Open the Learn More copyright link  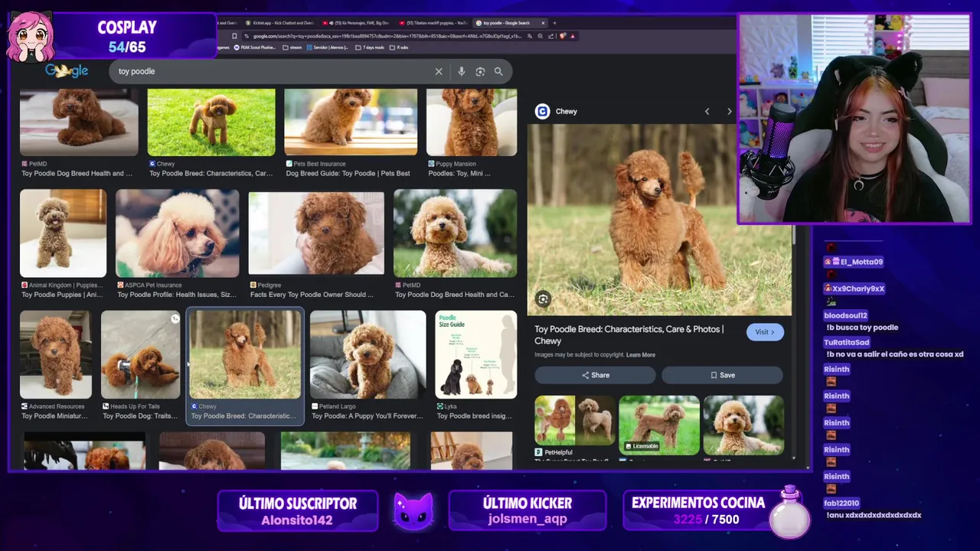[x=641, y=355]
